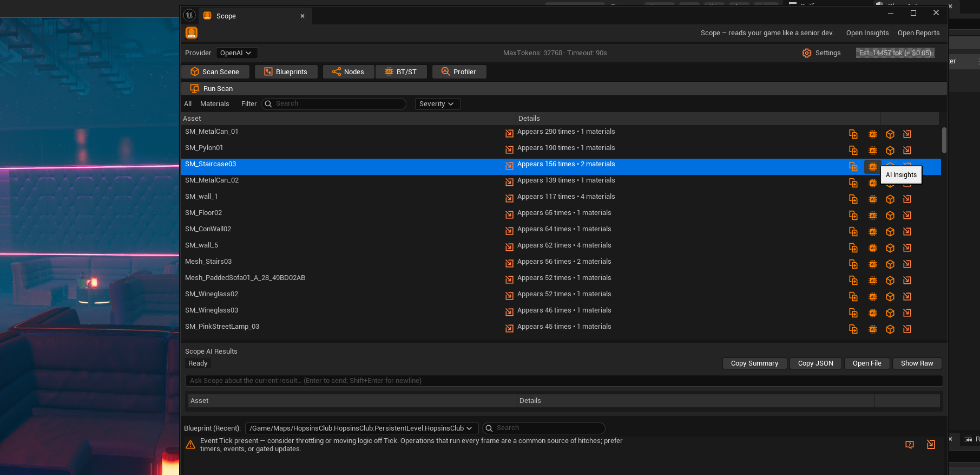980x475 pixels.
Task: Click the copy icon in Mesh_Stairs03 row
Action: tap(853, 264)
